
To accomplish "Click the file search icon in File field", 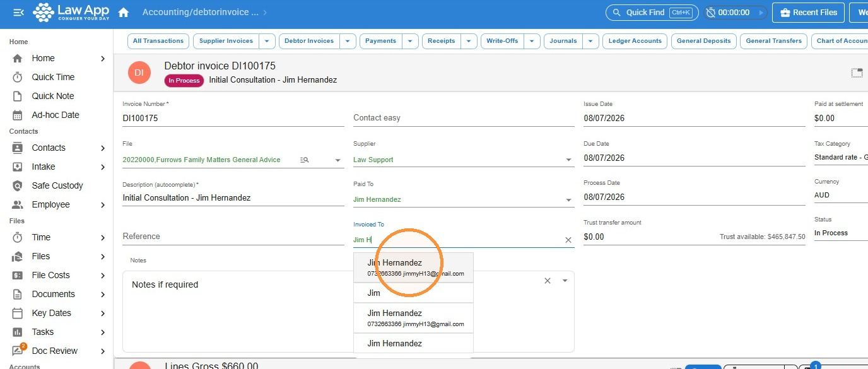I will click(x=304, y=160).
